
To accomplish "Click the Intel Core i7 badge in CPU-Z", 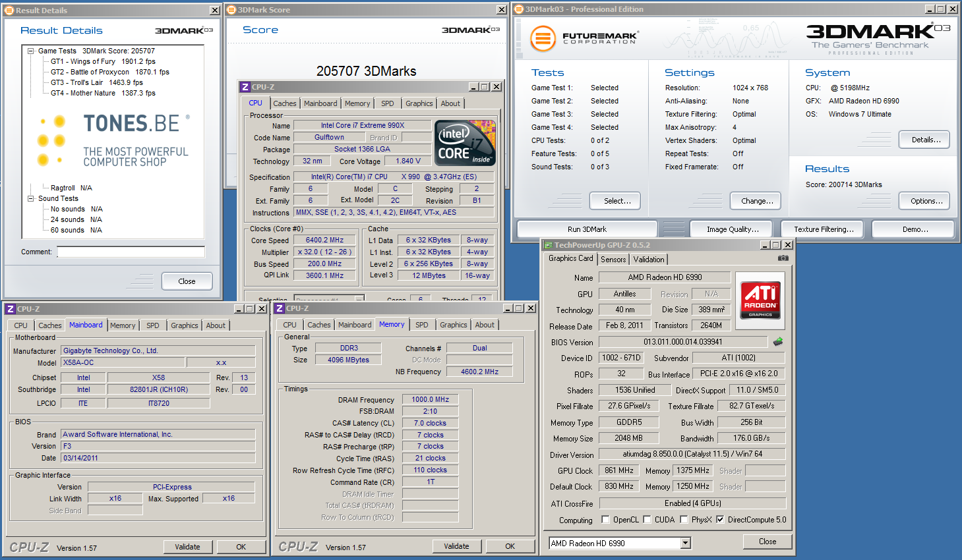I will pos(466,143).
